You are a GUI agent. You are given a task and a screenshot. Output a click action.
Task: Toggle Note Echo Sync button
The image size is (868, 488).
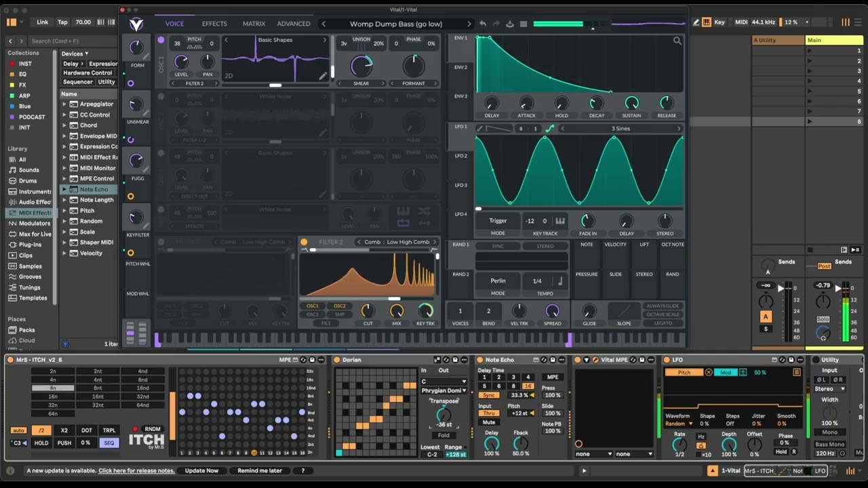[x=488, y=394]
